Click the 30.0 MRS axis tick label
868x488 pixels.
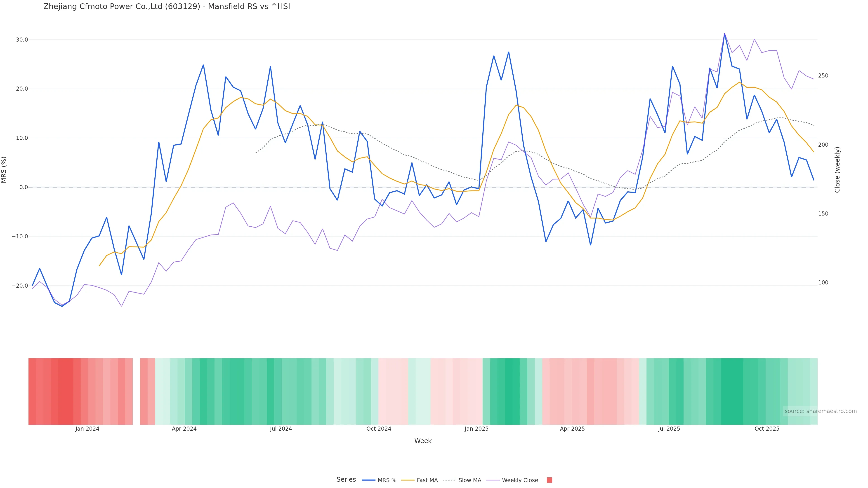pos(22,40)
